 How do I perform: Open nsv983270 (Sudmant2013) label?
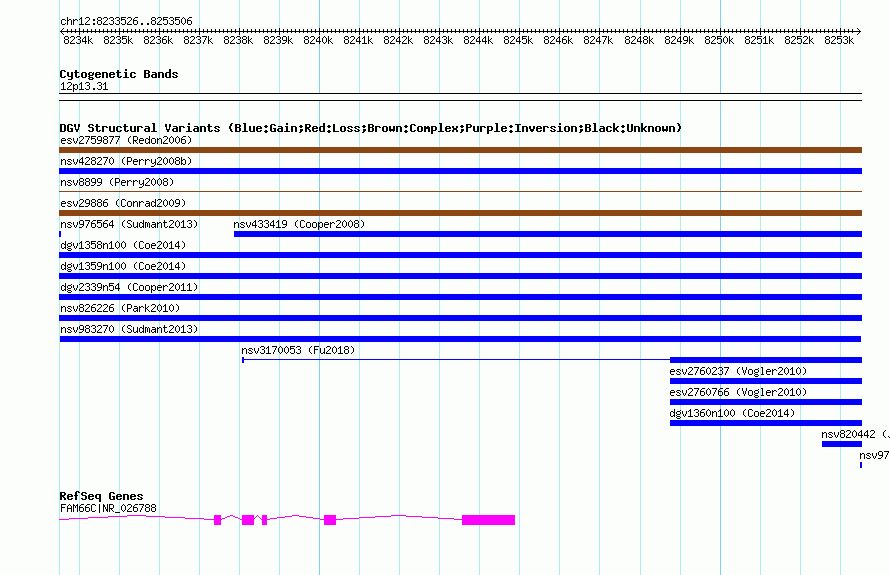[x=129, y=329]
